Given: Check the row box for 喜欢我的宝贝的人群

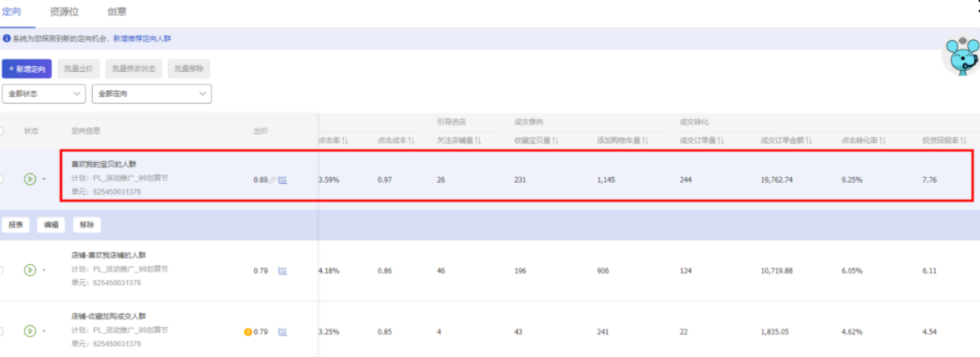Looking at the screenshot, I should (x=2, y=178).
